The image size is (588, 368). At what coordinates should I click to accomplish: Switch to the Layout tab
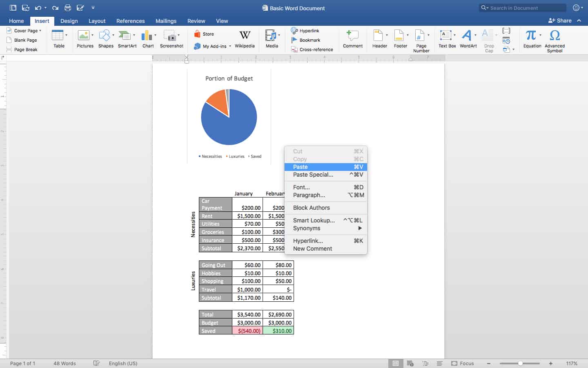[97, 21]
